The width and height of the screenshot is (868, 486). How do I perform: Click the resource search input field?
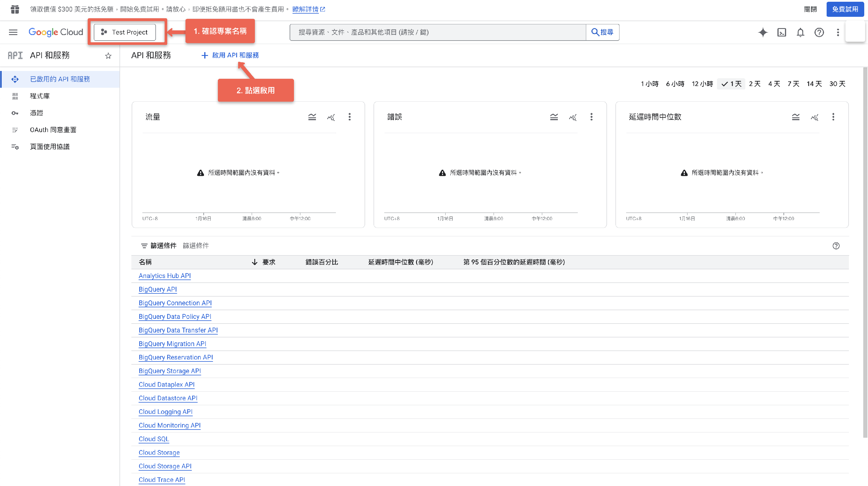coord(437,32)
